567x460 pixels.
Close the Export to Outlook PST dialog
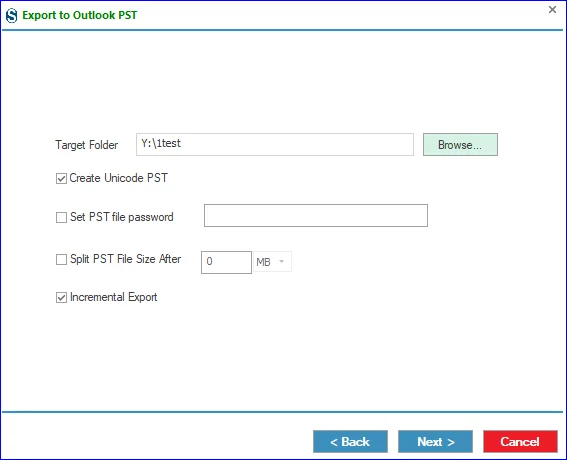[552, 9]
